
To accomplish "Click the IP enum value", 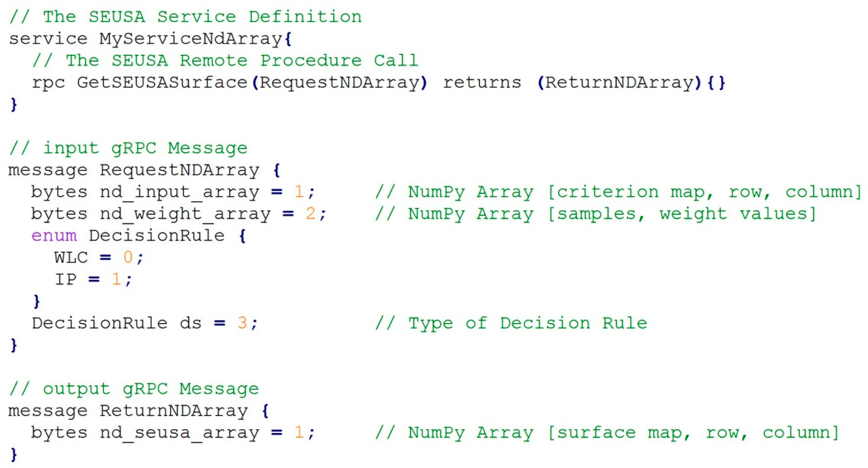I will 66,279.
